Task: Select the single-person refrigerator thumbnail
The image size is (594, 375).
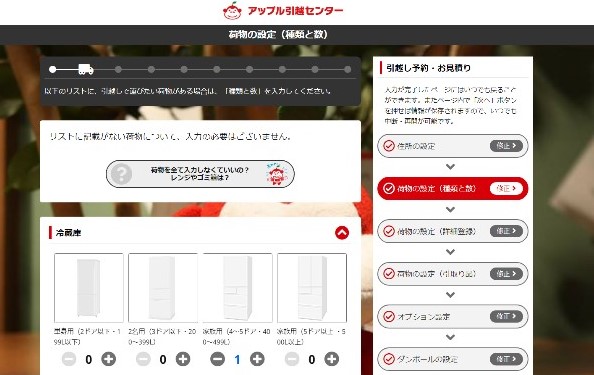Action: point(89,288)
